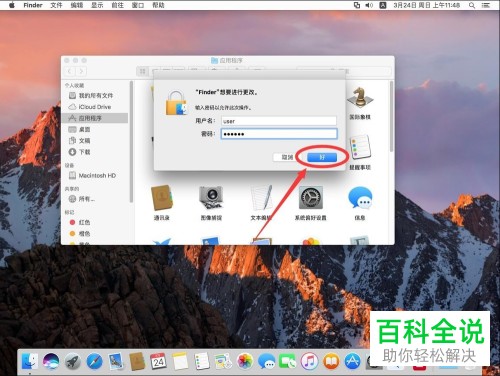Viewport: 500px width, 376px height.
Task: Select Macintosh HD in Finder sidebar
Action: click(x=95, y=175)
